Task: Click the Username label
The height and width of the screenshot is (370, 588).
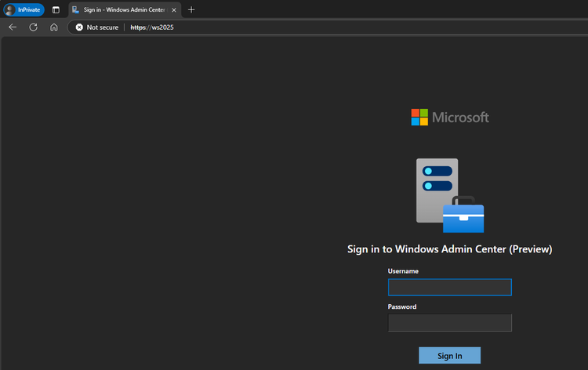Action: point(403,271)
